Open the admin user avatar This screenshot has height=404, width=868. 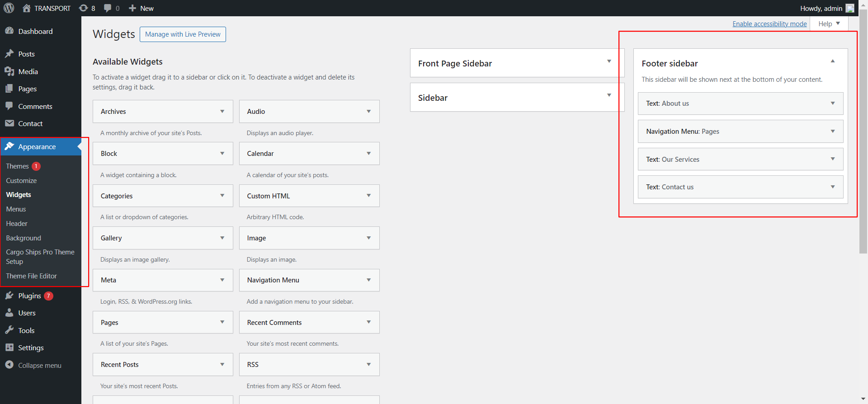[x=850, y=8]
